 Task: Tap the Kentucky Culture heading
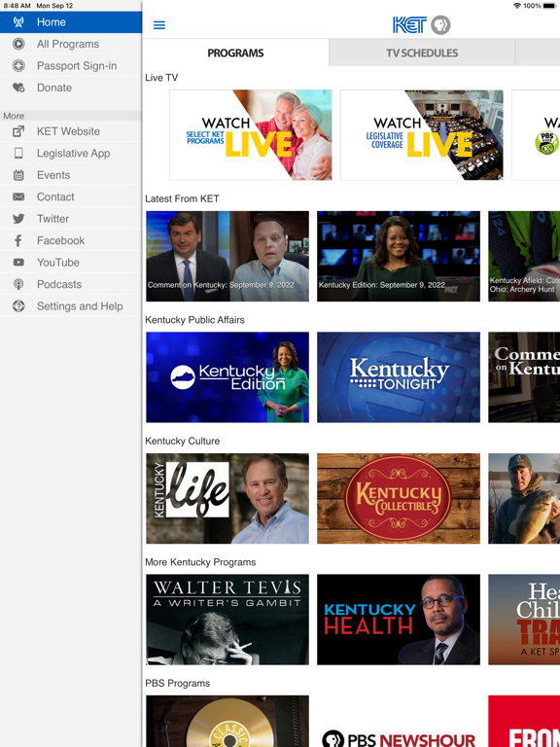[183, 441]
